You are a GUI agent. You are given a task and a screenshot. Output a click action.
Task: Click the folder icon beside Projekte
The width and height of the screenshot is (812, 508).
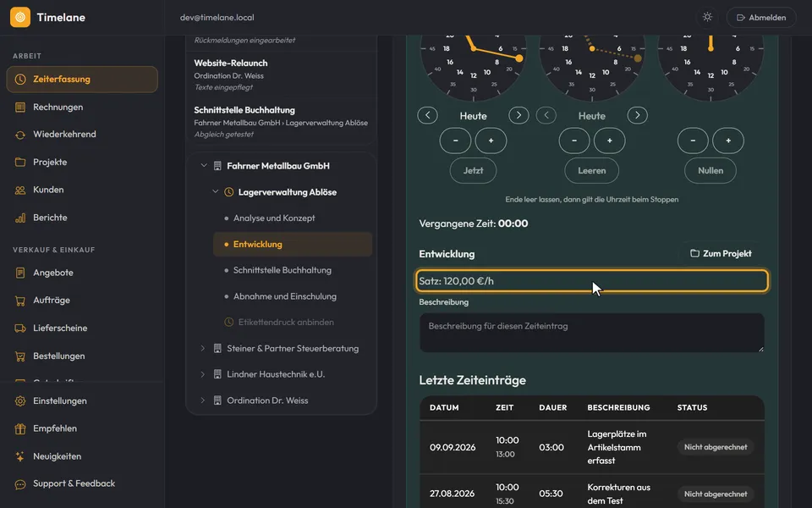pyautogui.click(x=20, y=163)
